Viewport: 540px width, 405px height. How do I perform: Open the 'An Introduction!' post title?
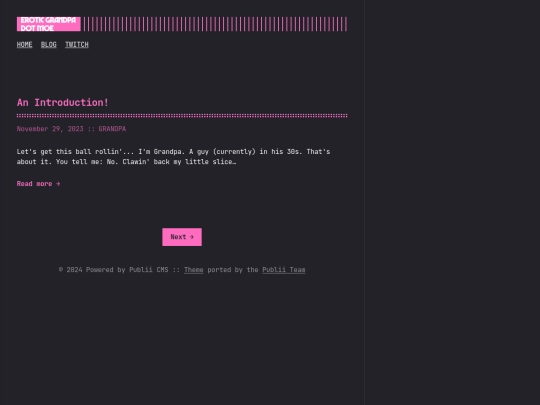[63, 103]
